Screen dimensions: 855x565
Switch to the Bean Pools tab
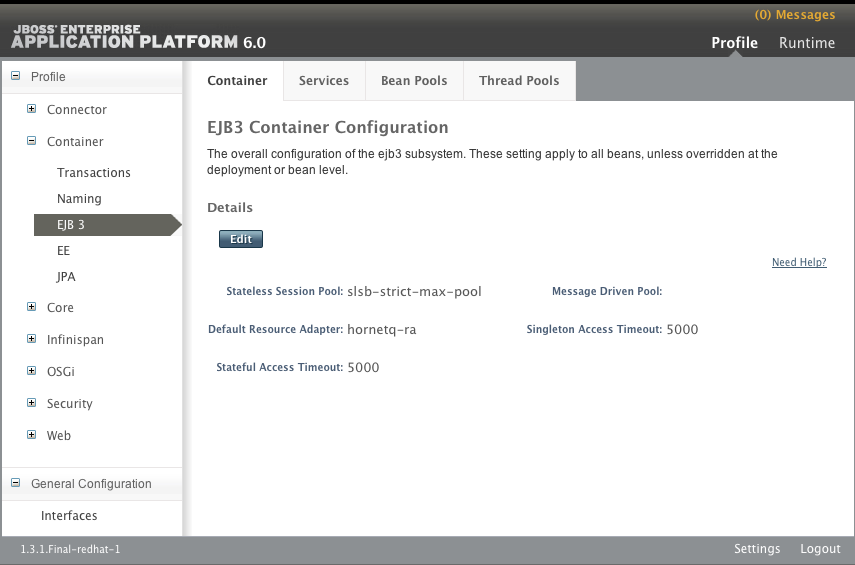(413, 81)
